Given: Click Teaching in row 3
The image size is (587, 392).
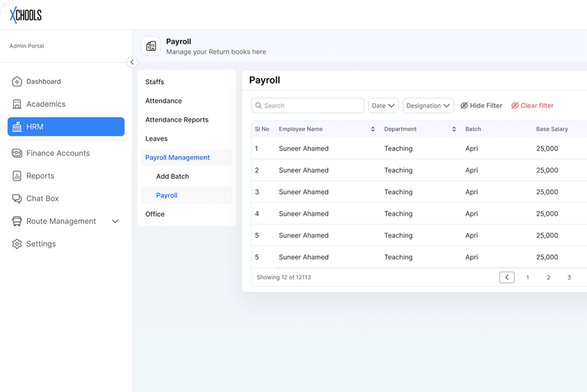Looking at the screenshot, I should 398,192.
